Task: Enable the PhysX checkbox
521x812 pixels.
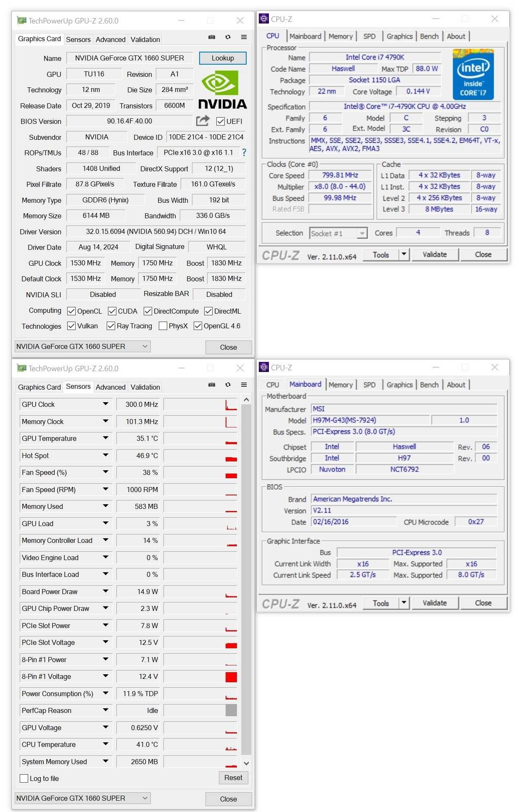Action: tap(163, 326)
